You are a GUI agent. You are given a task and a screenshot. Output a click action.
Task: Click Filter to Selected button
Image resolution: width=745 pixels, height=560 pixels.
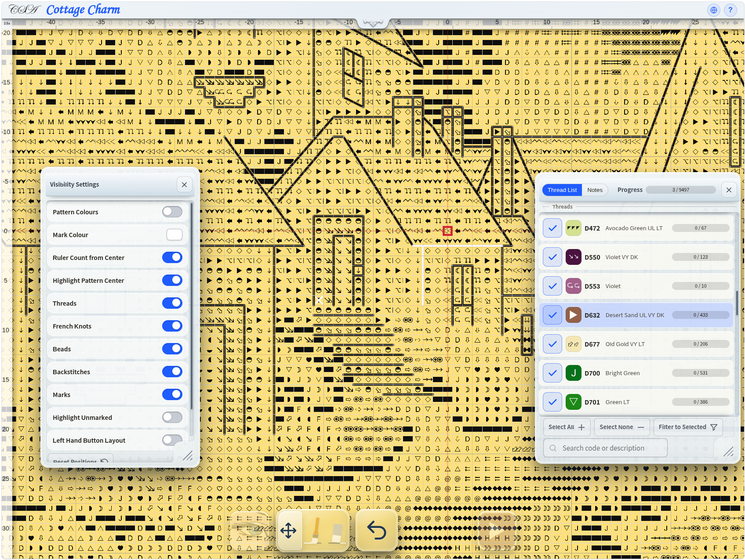[x=688, y=427]
